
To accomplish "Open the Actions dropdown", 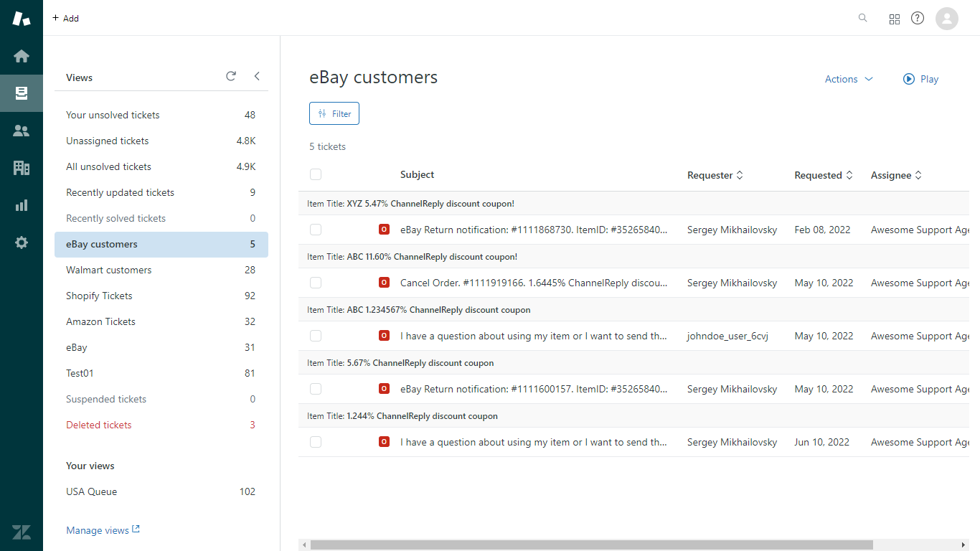I will pos(849,79).
